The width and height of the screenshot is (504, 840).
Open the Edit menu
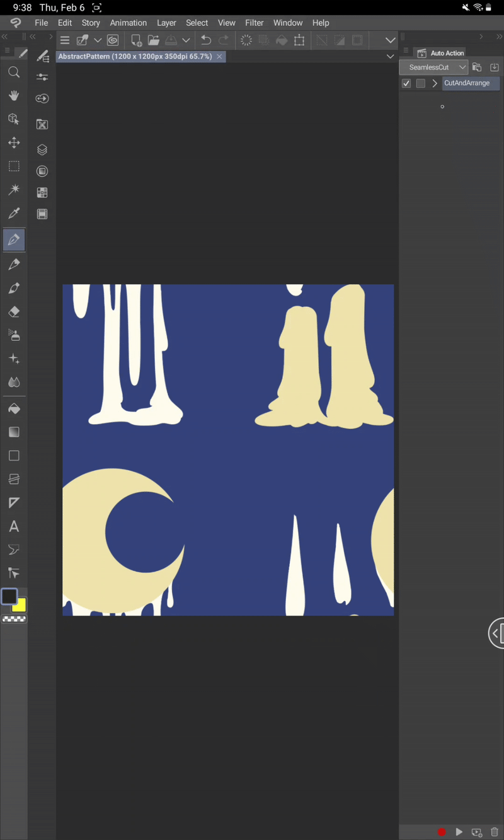pyautogui.click(x=65, y=23)
